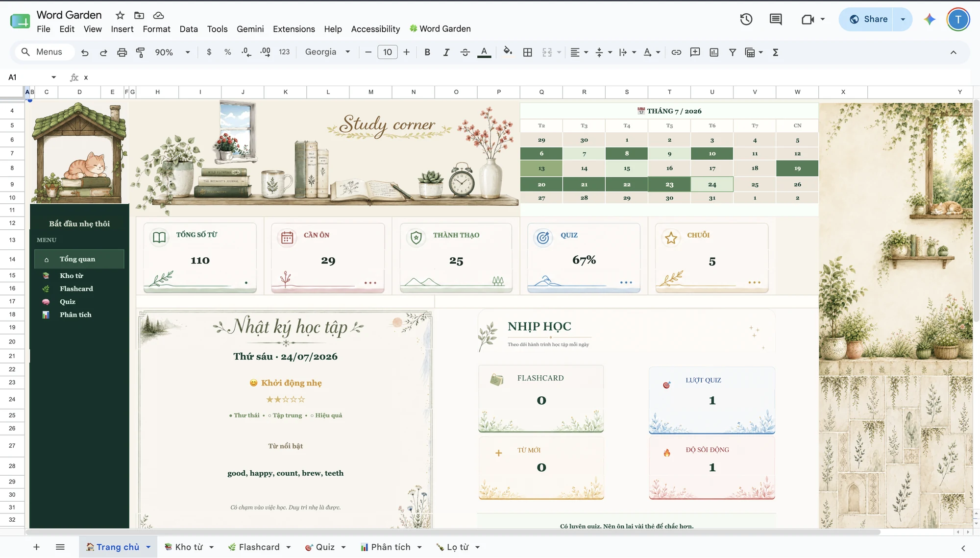Click the Share button
The height and width of the screenshot is (558, 980).
pos(868,19)
